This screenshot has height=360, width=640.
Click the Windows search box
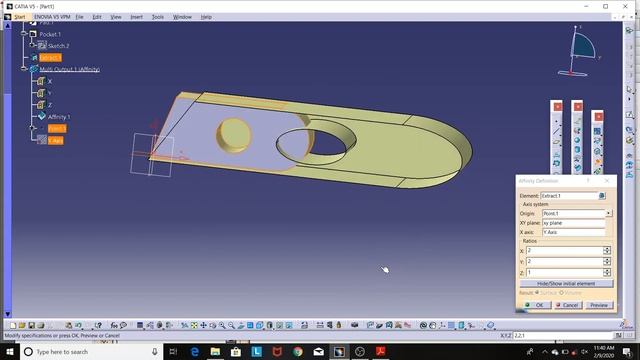92,351
